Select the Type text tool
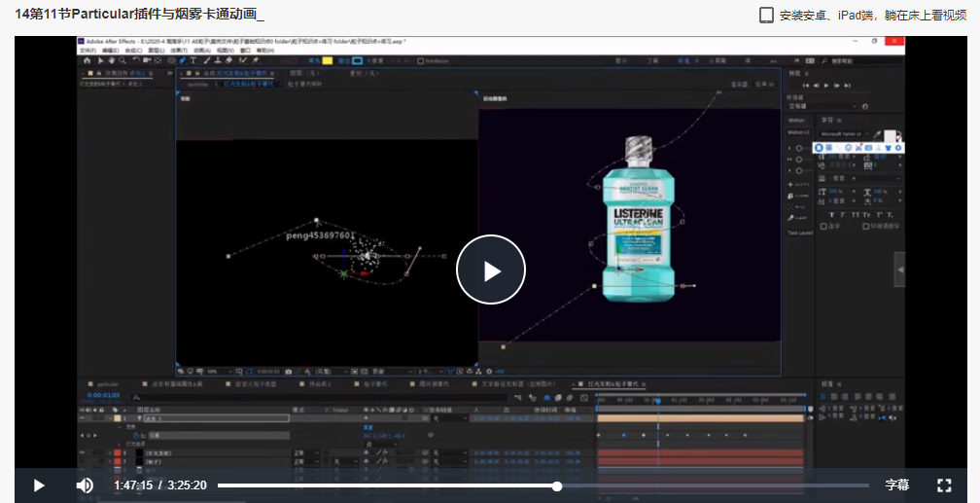980x503 pixels. pyautogui.click(x=193, y=60)
